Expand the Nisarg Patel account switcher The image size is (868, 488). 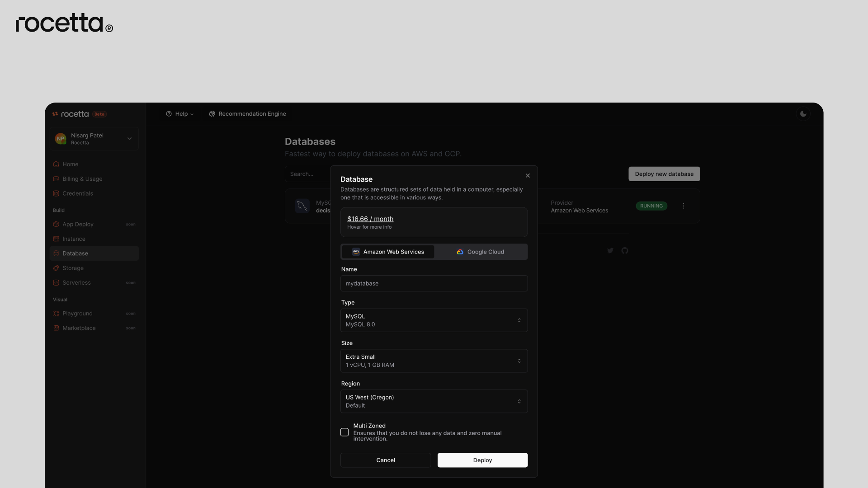click(94, 139)
